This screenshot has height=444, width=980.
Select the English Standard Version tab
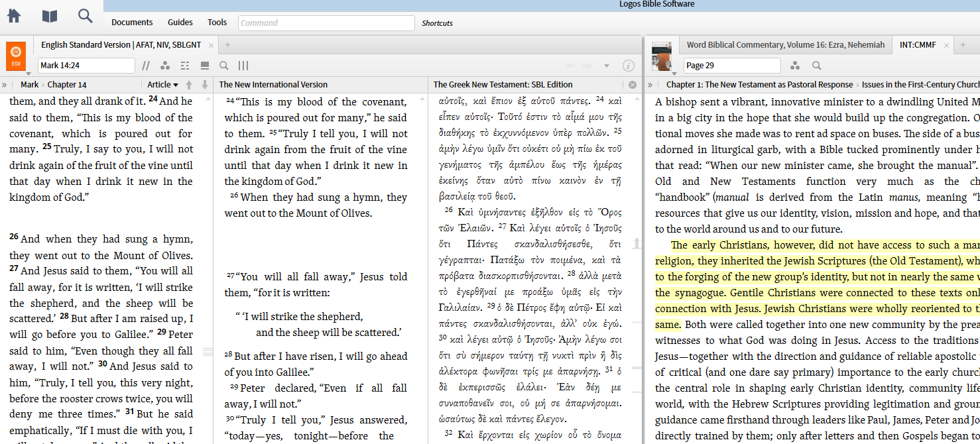121,45
